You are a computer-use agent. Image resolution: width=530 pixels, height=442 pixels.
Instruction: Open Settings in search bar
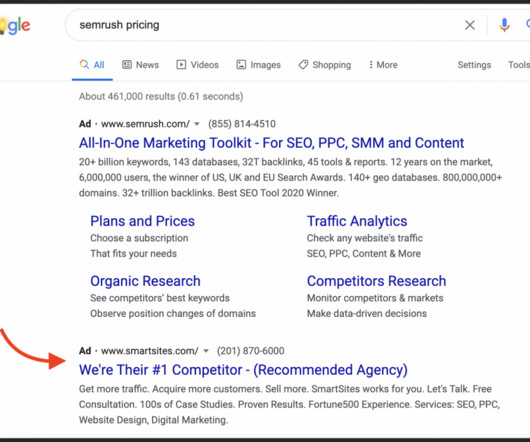pos(474,65)
